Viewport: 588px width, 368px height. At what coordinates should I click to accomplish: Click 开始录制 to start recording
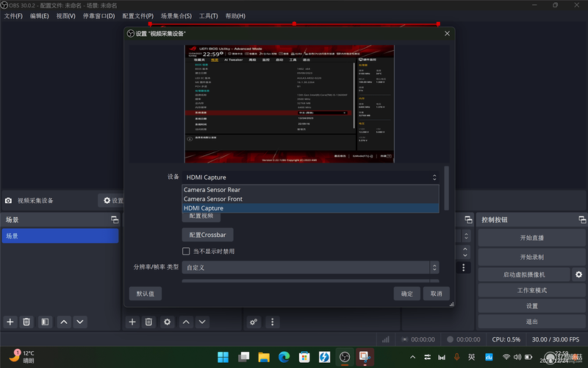[x=531, y=257]
